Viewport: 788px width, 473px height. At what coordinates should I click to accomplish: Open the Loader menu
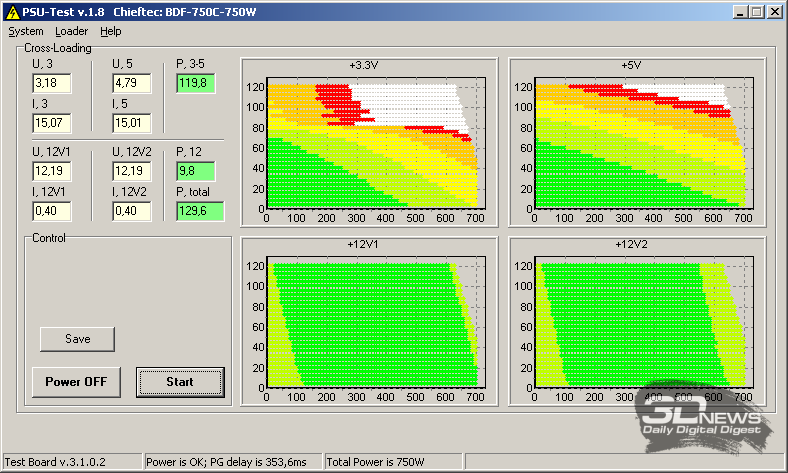[71, 31]
